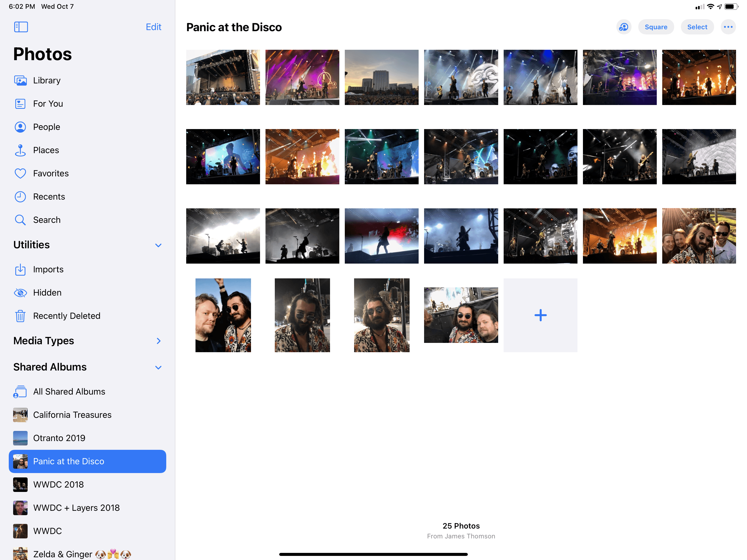747x560 pixels.
Task: Open the group selfie with sunglasses photo
Action: click(x=699, y=236)
